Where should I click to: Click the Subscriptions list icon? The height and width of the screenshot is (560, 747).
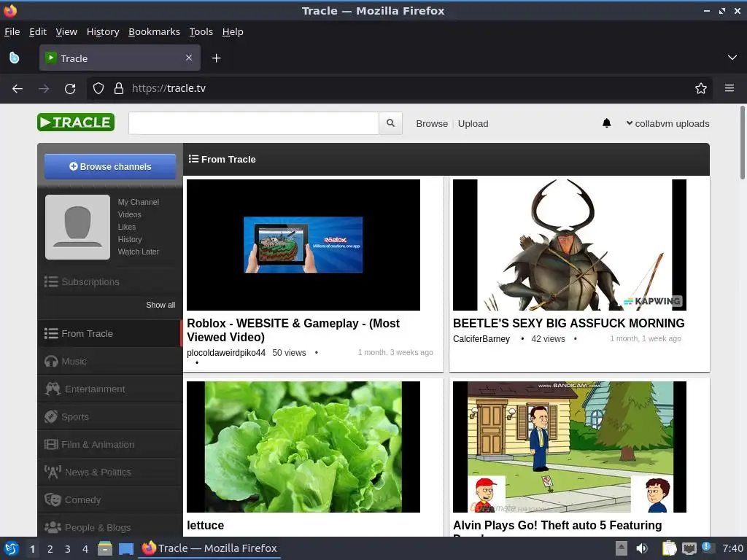pyautogui.click(x=51, y=282)
